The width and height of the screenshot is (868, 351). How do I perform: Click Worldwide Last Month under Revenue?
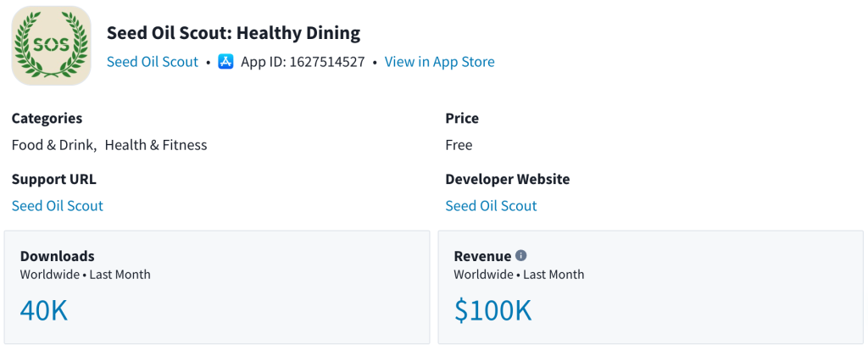519,275
